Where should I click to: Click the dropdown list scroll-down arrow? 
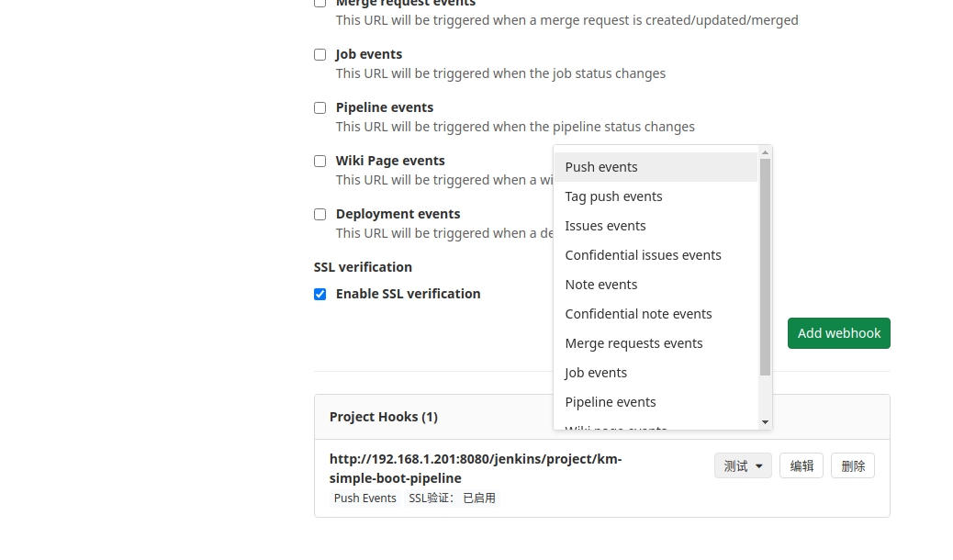766,422
